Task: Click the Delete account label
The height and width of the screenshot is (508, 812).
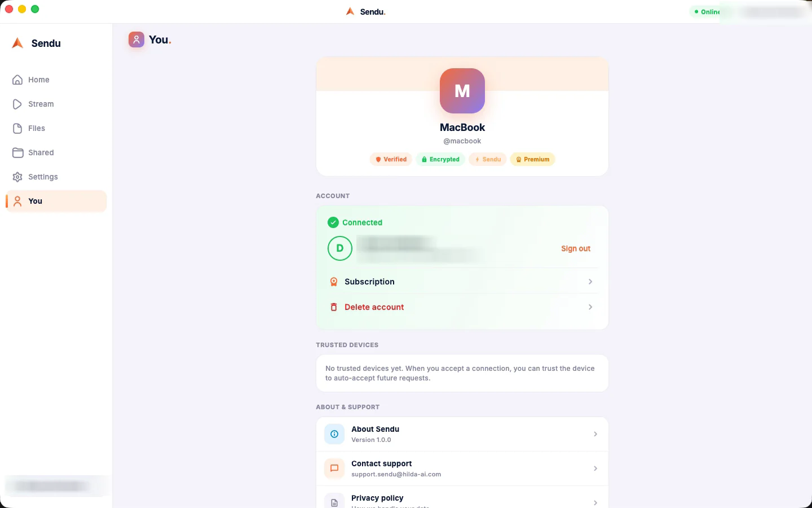Action: [374, 307]
